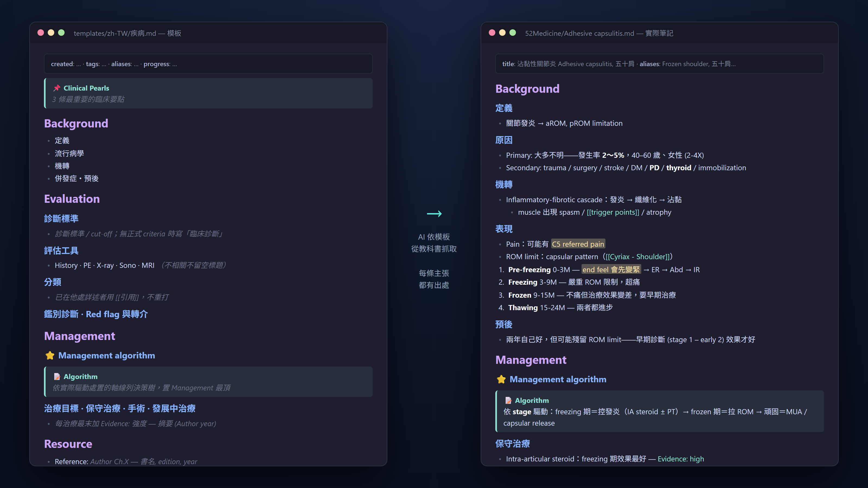Image resolution: width=868 pixels, height=488 pixels.
Task: Click the 併發症・預後 bullet
Action: [76, 178]
